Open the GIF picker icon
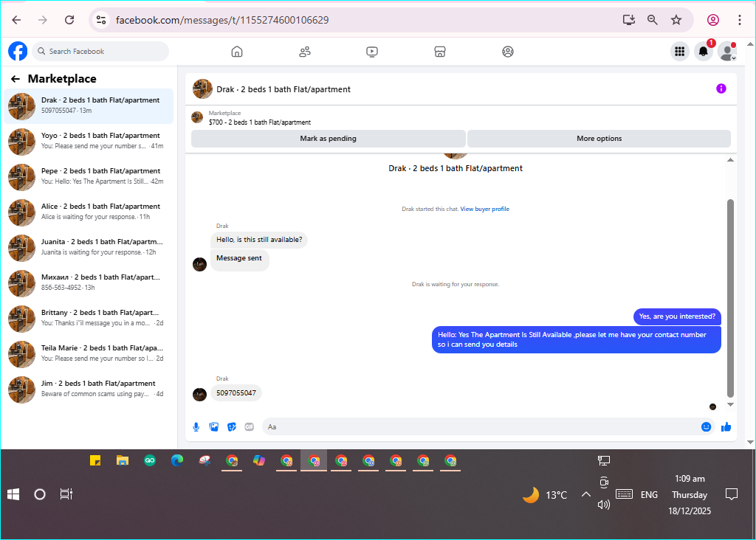Viewport: 756px width, 540px height. coord(250,427)
